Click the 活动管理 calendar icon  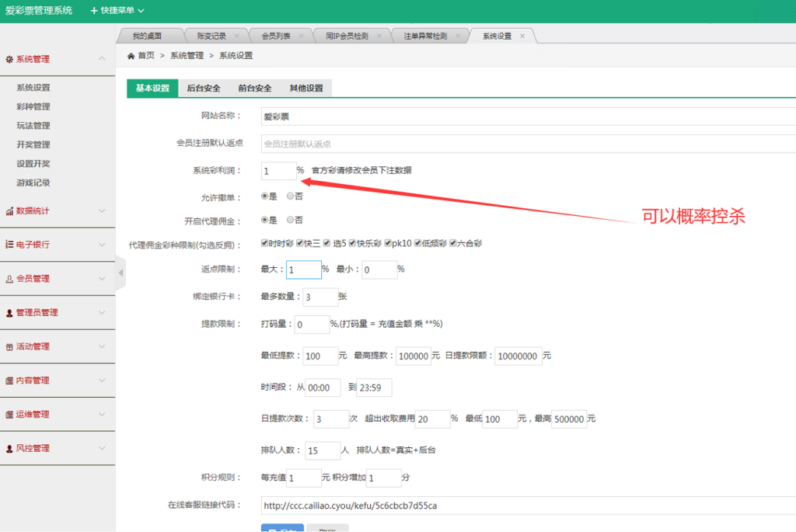[x=9, y=346]
